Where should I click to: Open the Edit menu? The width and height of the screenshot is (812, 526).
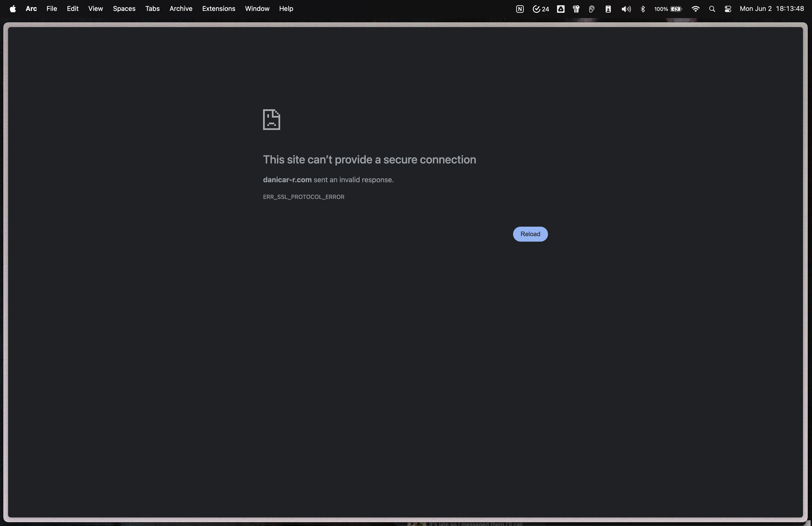tap(72, 9)
